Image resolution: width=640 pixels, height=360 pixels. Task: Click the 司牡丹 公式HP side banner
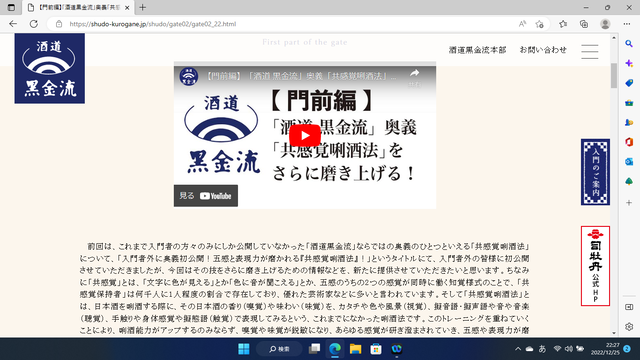[595, 266]
